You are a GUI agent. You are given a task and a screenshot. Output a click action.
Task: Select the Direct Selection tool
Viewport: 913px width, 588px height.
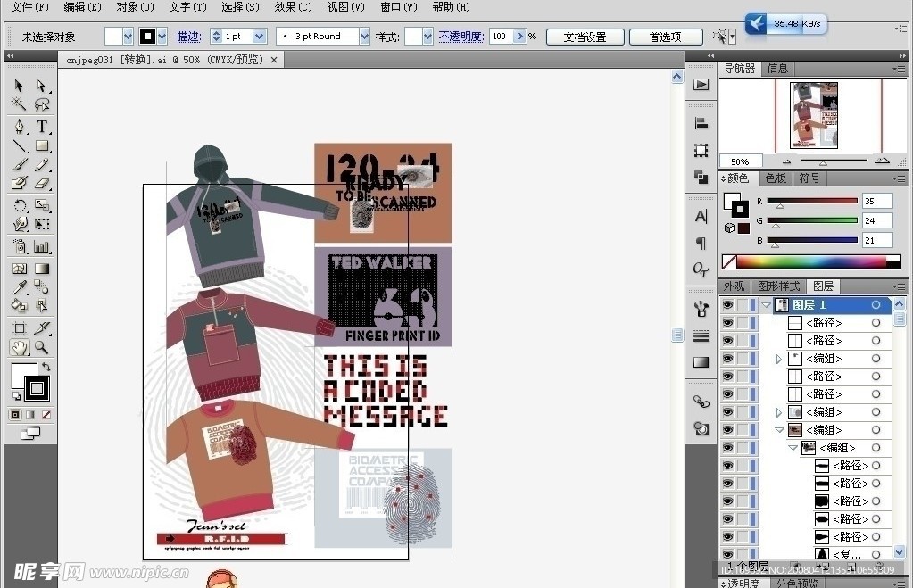pyautogui.click(x=41, y=86)
